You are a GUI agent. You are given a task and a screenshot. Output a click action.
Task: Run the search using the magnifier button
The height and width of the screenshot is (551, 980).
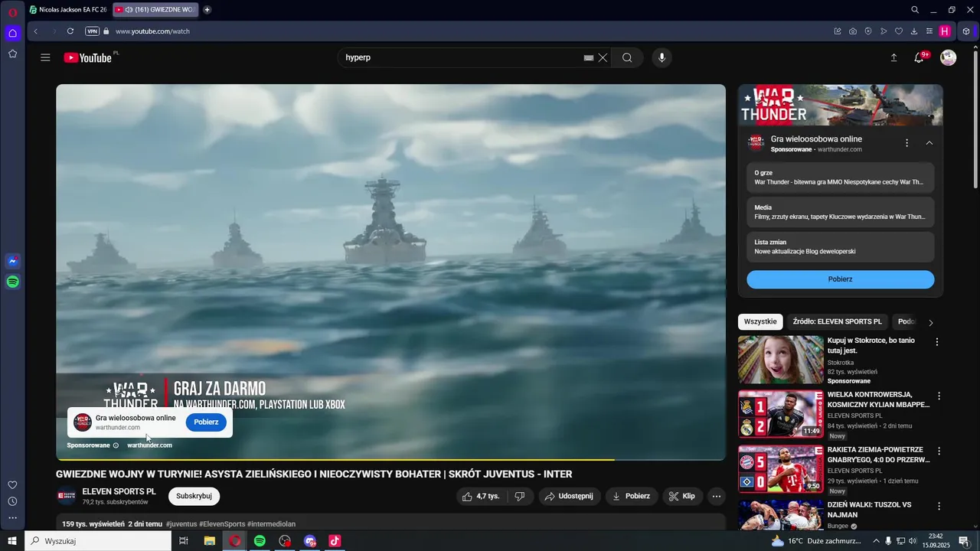coord(627,57)
